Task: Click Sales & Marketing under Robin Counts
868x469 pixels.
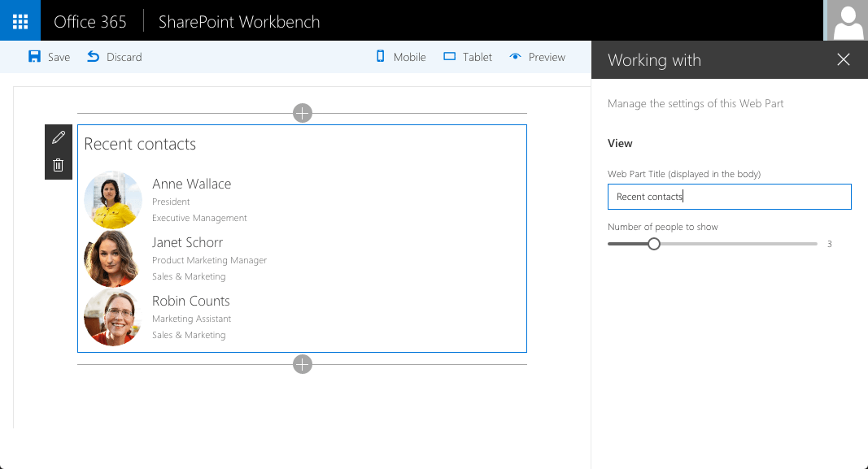Action: coord(189,335)
